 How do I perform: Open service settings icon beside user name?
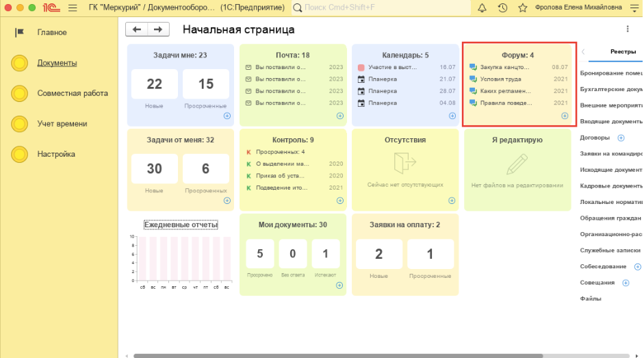[x=634, y=8]
